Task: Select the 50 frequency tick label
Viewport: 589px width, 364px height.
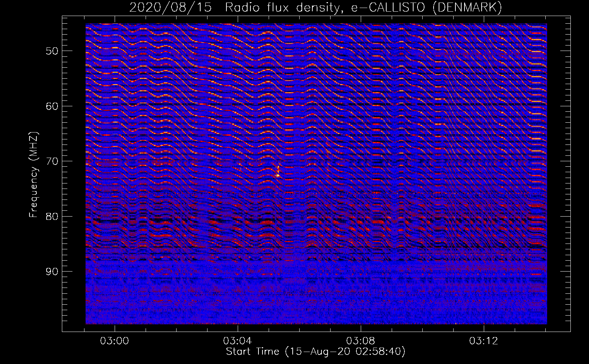Action: 52,51
